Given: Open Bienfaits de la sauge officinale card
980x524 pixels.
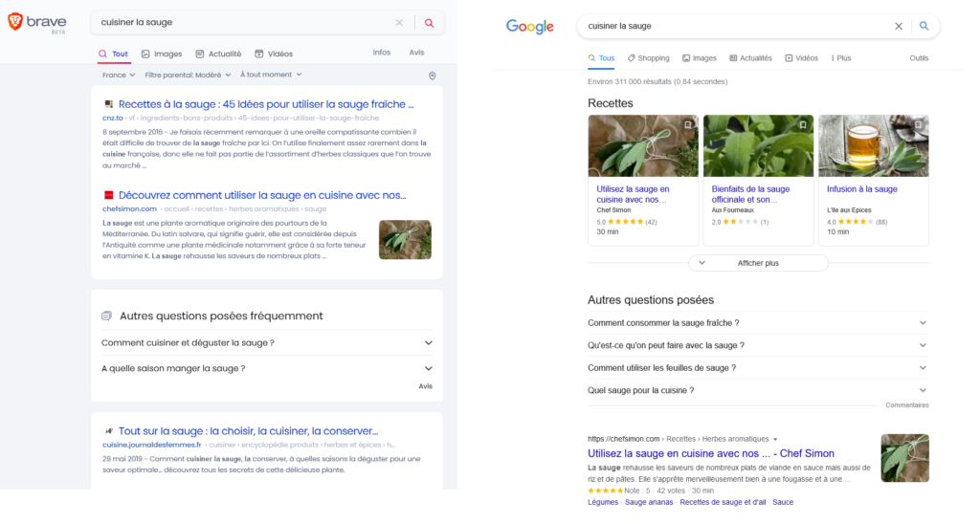Looking at the screenshot, I should [750, 194].
